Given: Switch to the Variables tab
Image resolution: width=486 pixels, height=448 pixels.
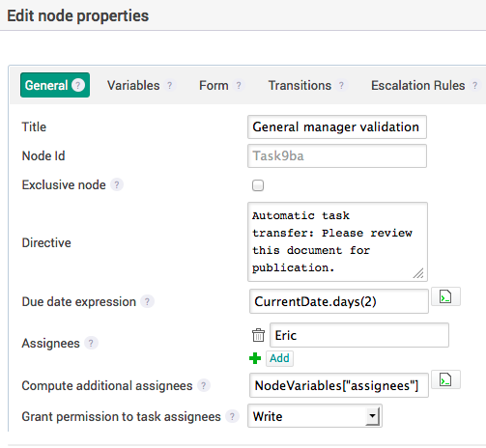Looking at the screenshot, I should pos(133,86).
